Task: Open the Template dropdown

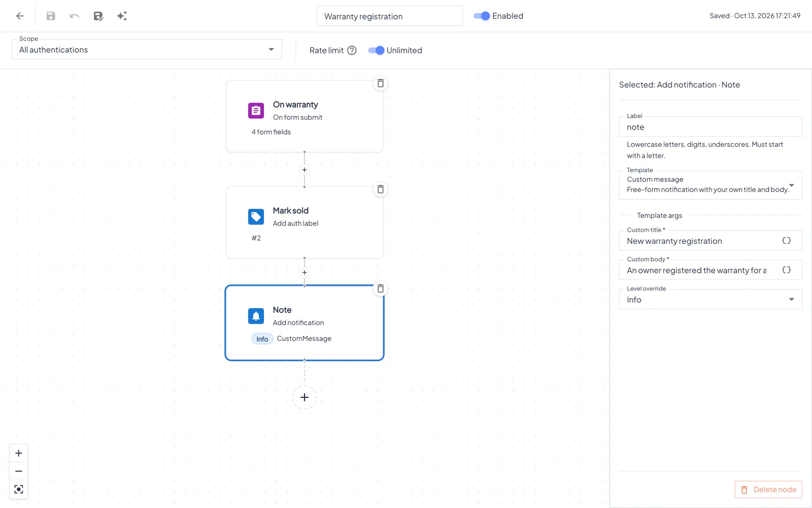Action: [x=710, y=185]
